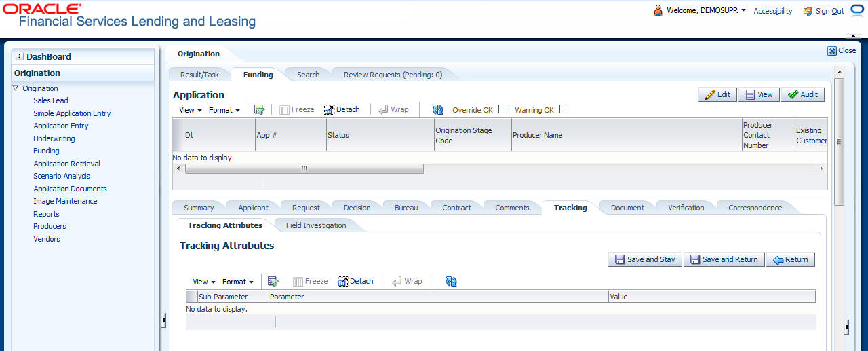Click refresh icon in Tracking Attributes toolbar
This screenshot has width=868, height=351.
point(451,281)
